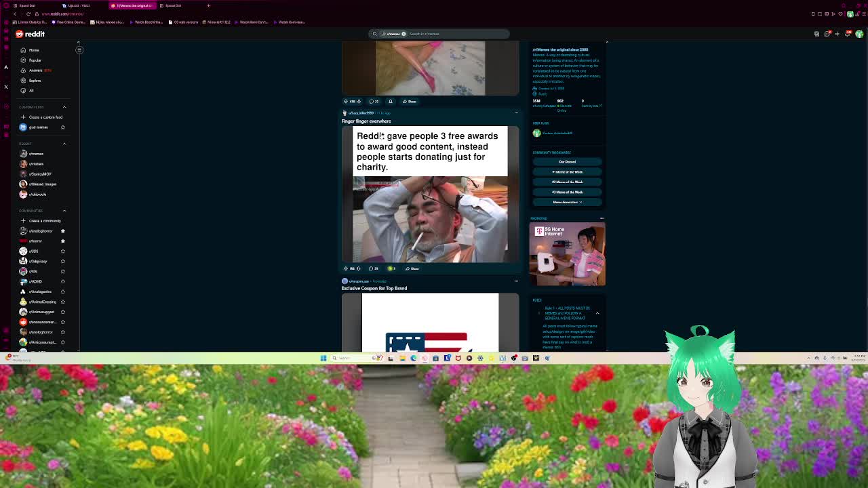Screen dimensions: 868x488
Task: Toggle favorite star for r/analoghorror
Action: (x=63, y=231)
